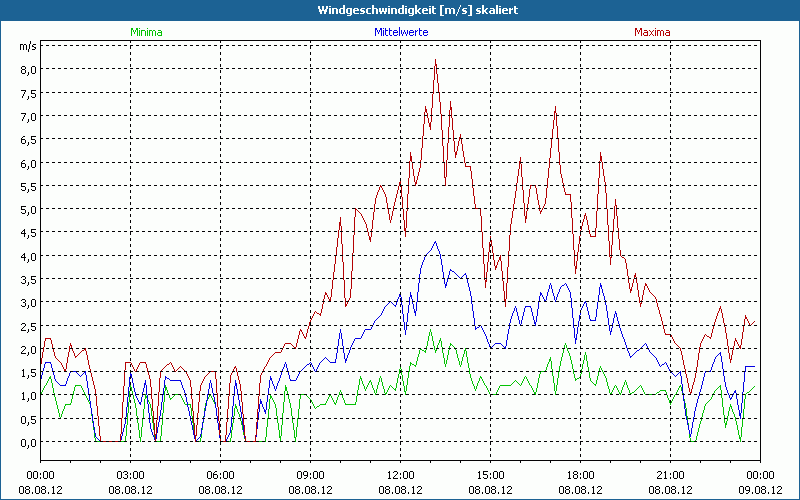Screen dimensions: 800x500
Task: Click the 6,5 y-axis tick label
Action: click(29, 140)
